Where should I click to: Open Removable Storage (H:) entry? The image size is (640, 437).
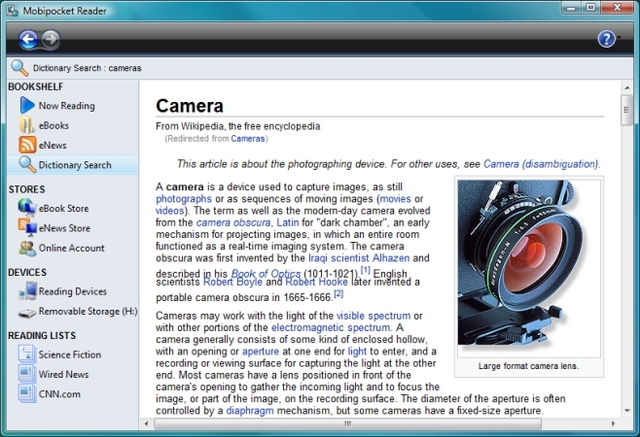(88, 311)
